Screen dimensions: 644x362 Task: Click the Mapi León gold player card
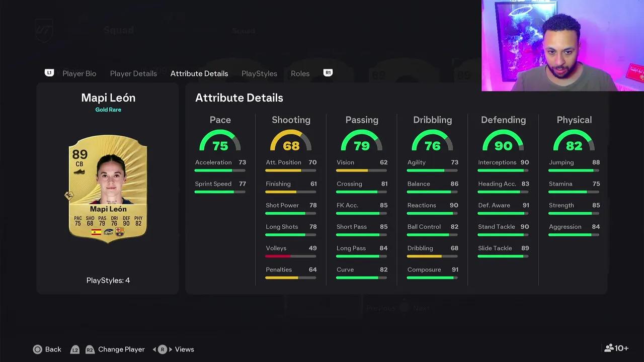[108, 190]
